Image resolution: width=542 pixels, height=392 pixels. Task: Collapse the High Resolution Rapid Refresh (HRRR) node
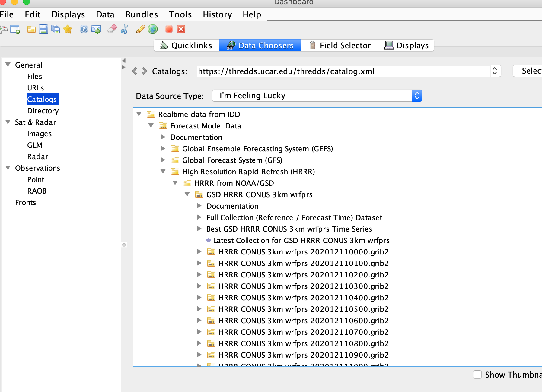tap(163, 171)
